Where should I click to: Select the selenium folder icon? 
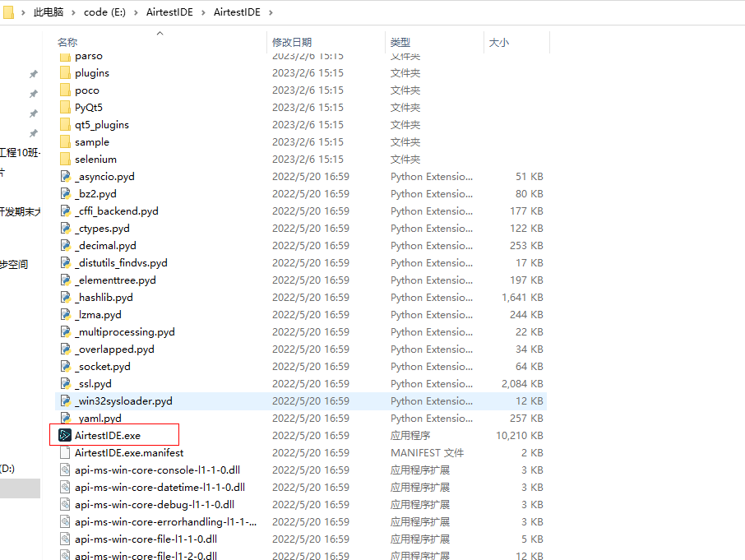coord(65,159)
